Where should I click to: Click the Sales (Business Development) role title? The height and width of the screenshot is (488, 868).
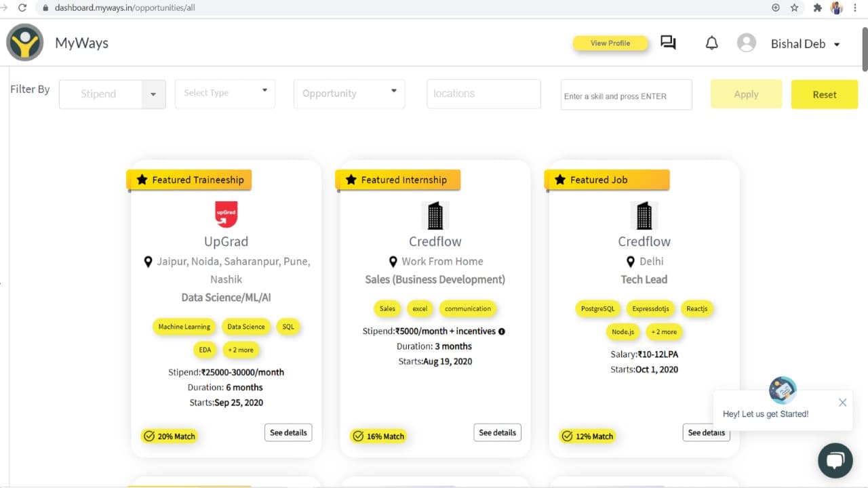pos(435,279)
